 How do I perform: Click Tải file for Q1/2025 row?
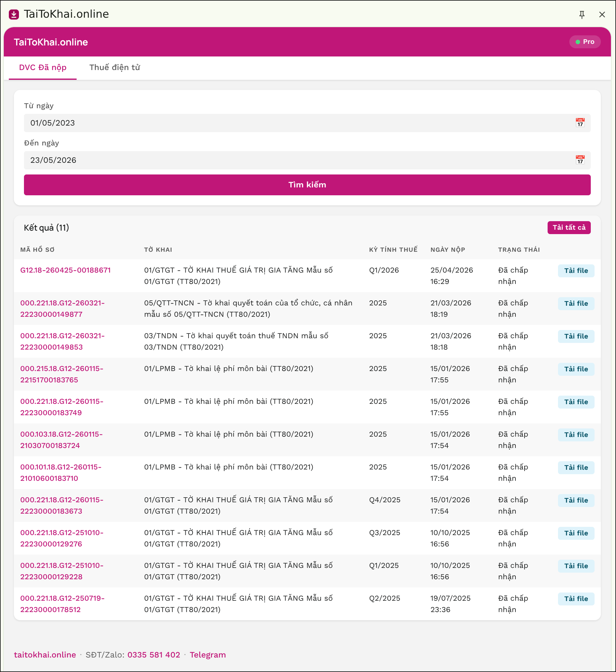[576, 566]
